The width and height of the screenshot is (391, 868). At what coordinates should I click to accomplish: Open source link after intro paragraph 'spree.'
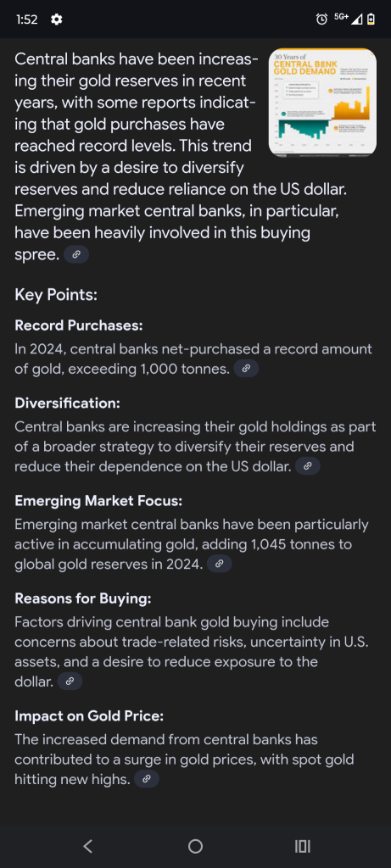pyautogui.click(x=76, y=255)
